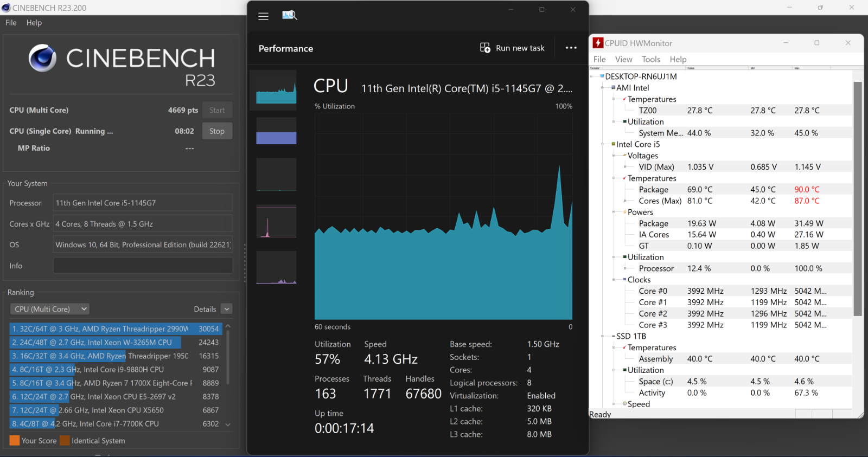Click Run new task
Viewport: 868px width, 457px height.
click(x=512, y=48)
